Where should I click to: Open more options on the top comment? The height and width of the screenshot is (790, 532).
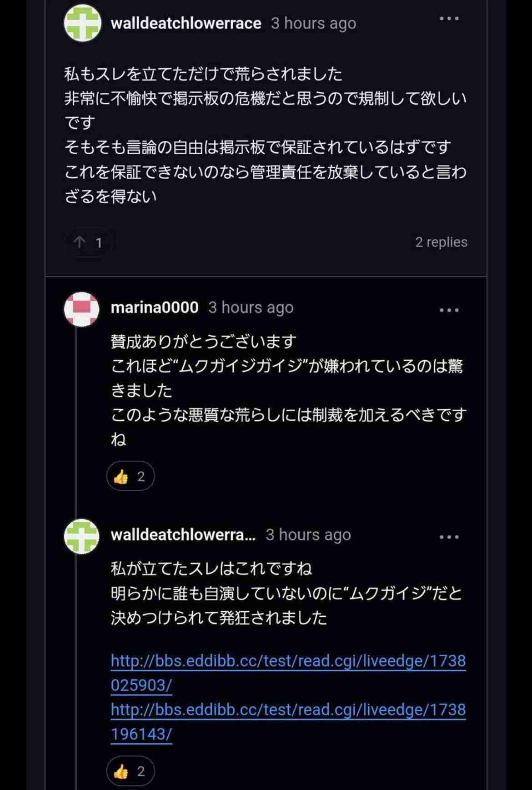click(x=449, y=19)
